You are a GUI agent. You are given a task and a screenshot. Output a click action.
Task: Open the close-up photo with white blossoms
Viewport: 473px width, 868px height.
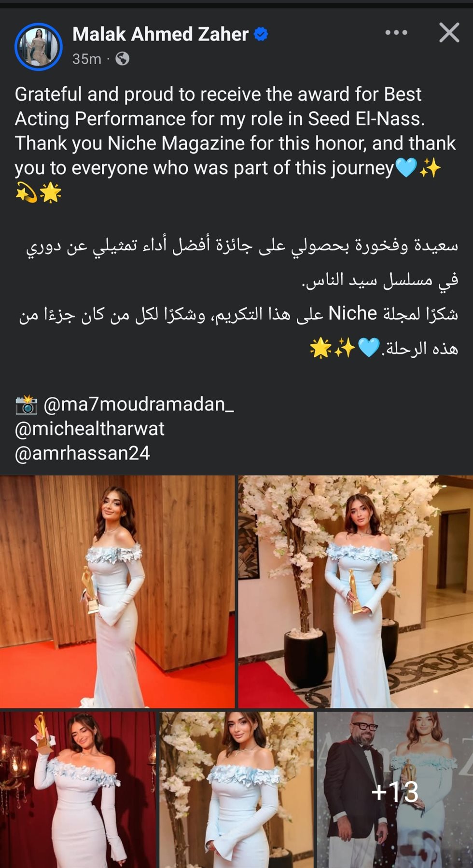click(236, 790)
